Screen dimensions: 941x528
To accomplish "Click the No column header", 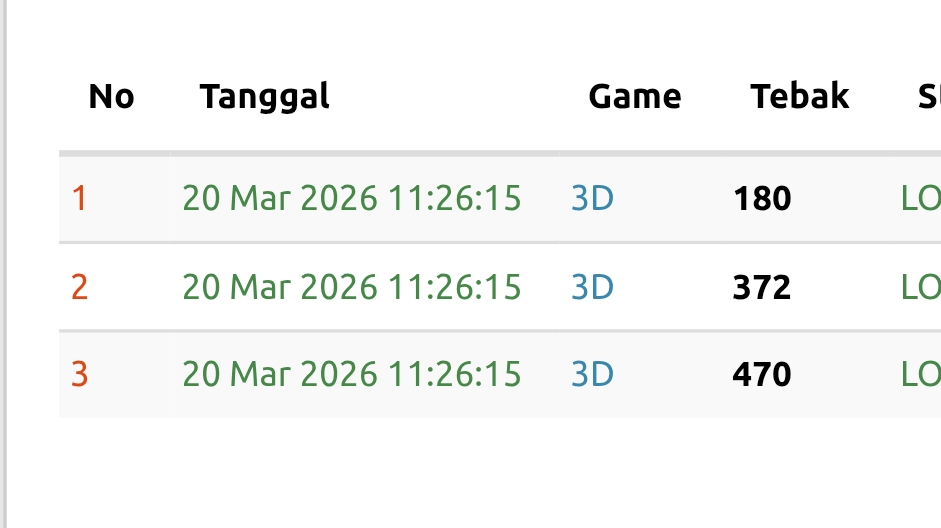I will (x=111, y=97).
